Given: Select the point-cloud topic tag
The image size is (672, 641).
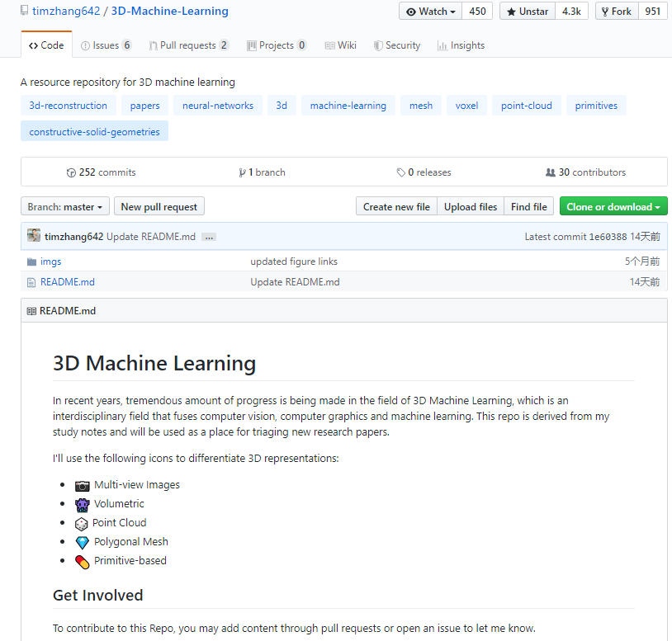Looking at the screenshot, I should click(x=526, y=106).
